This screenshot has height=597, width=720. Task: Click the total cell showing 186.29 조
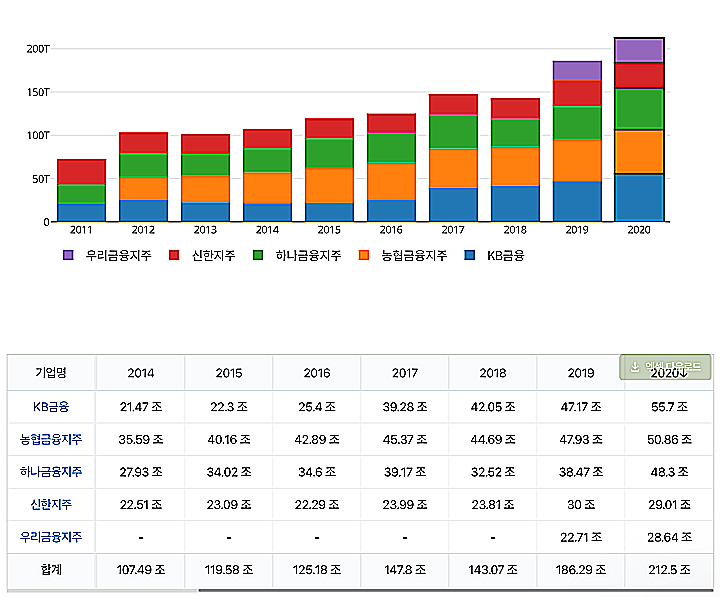581,569
